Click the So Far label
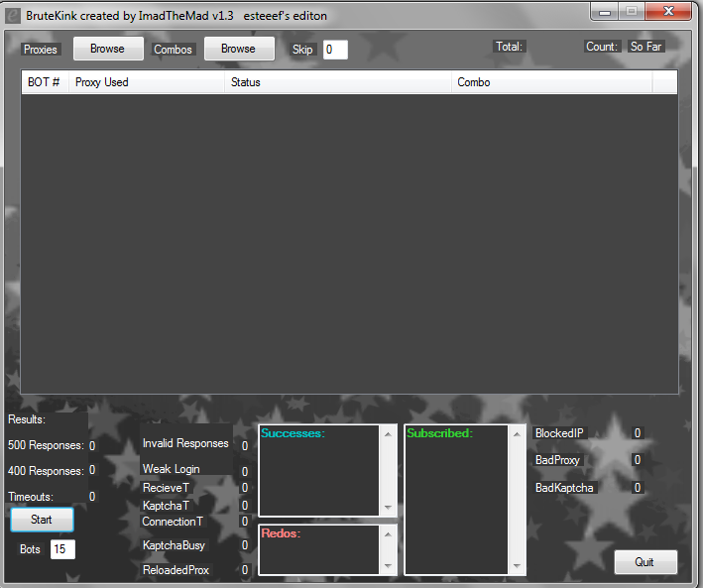This screenshot has height=588, width=703. point(646,47)
